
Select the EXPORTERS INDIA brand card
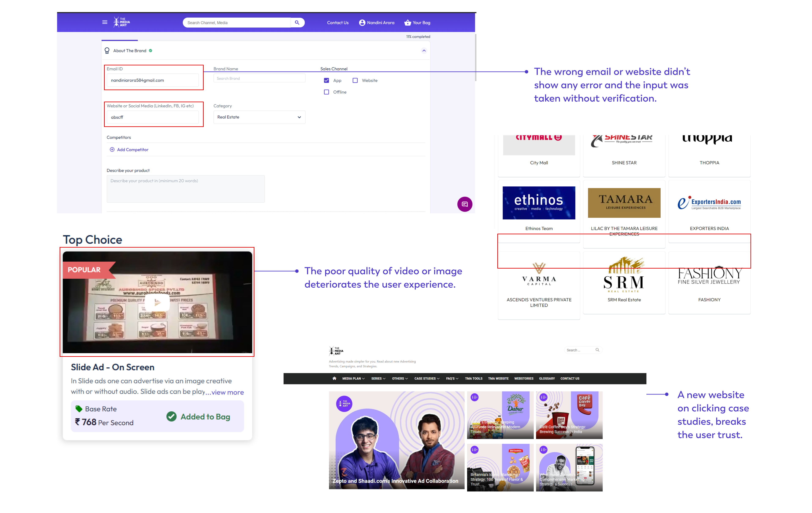[x=709, y=211]
